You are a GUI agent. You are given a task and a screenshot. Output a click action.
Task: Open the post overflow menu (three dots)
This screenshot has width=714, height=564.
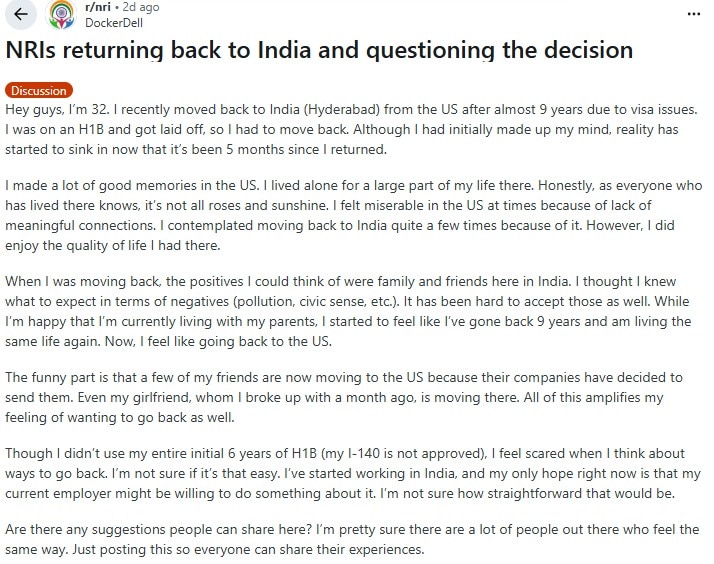point(696,16)
